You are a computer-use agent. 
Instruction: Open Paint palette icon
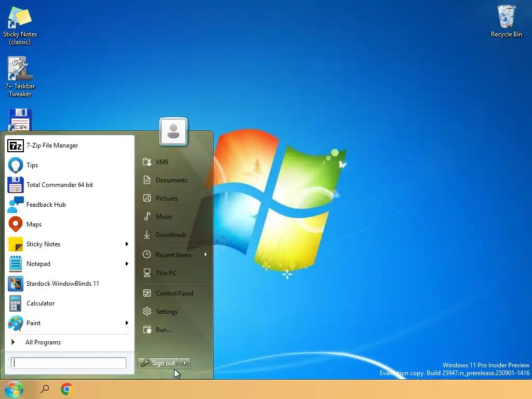click(15, 323)
